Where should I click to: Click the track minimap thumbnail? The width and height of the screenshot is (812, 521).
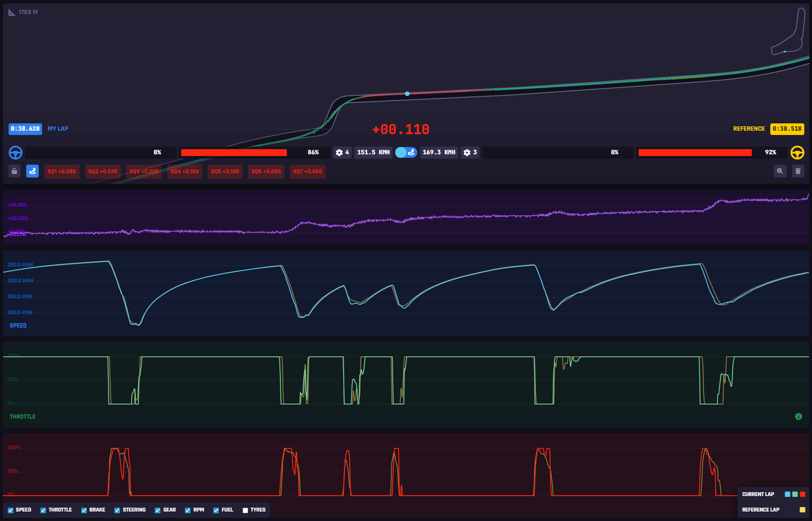coord(788,32)
